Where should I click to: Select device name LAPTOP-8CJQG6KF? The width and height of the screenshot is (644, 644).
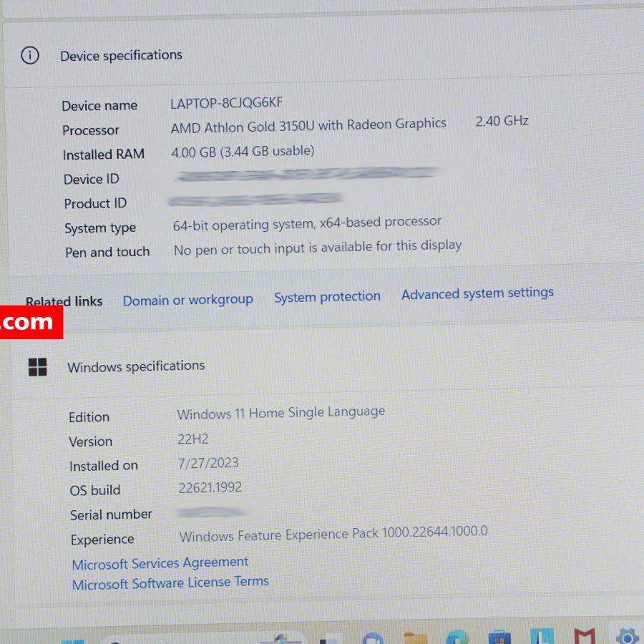(227, 102)
